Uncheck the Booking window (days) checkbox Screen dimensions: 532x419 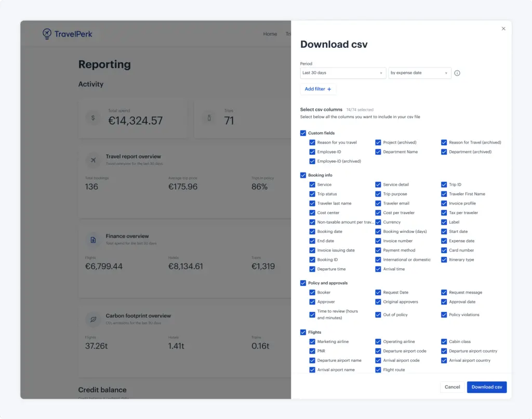click(378, 231)
